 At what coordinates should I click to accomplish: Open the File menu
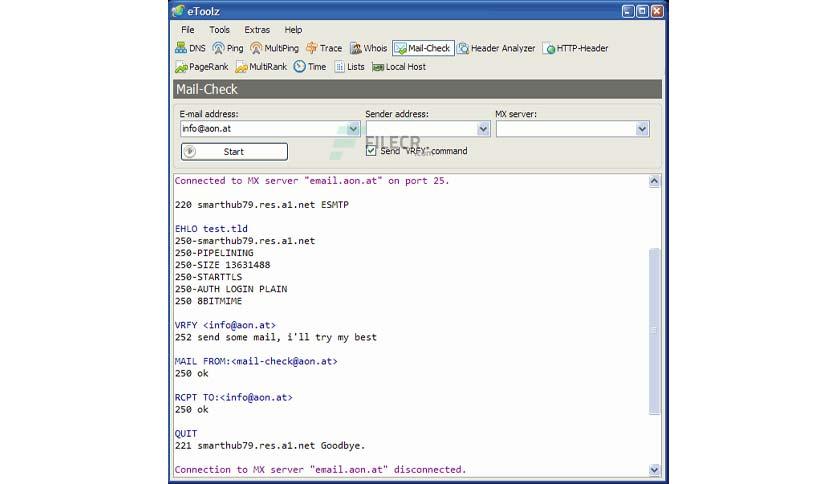(188, 30)
